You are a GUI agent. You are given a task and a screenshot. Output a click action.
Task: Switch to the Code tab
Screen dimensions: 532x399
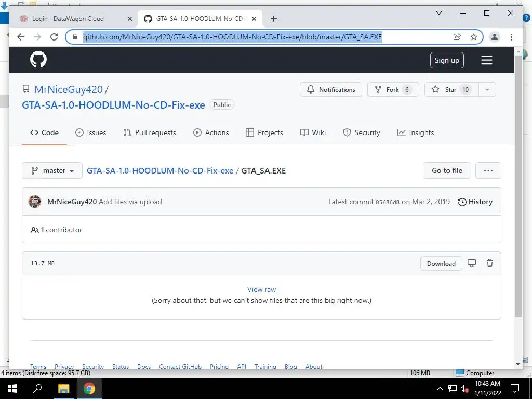(44, 132)
